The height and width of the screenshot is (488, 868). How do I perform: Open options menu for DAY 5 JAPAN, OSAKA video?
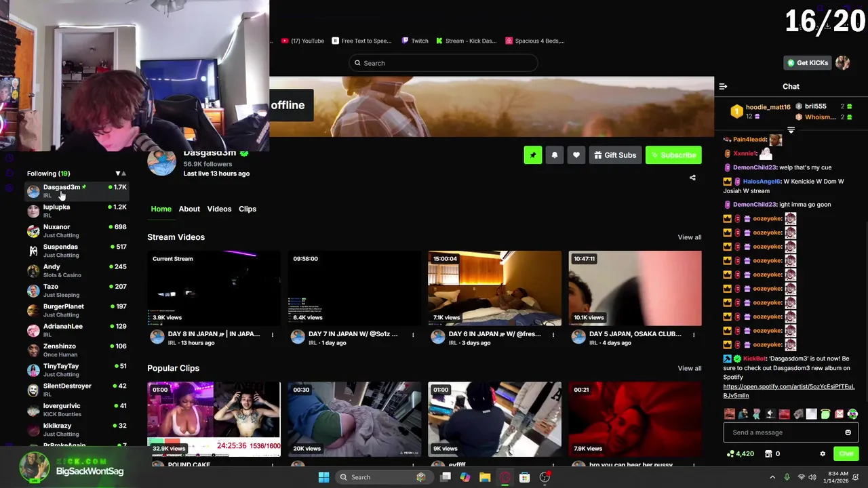coord(694,334)
